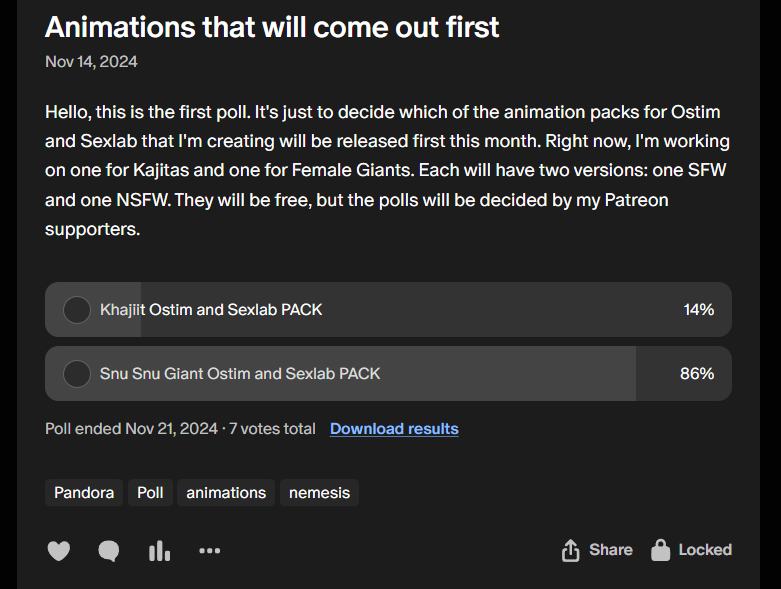Image resolution: width=781 pixels, height=589 pixels.
Task: Open the post title 'Animations that will come out first'
Action: (272, 27)
